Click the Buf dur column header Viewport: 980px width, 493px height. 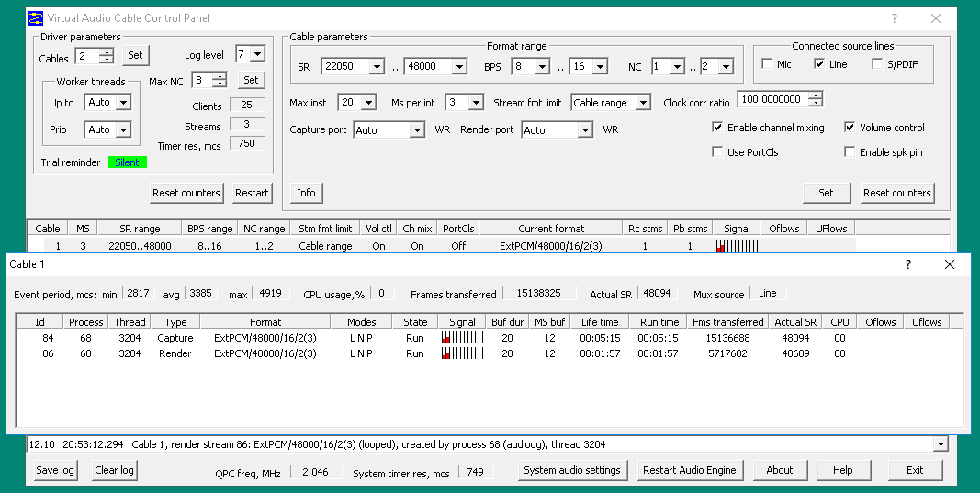[508, 322]
